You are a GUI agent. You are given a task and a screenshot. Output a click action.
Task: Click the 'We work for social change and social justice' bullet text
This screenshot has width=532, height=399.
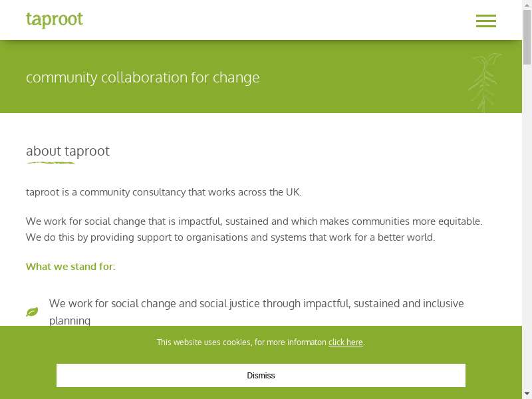pyautogui.click(x=256, y=304)
